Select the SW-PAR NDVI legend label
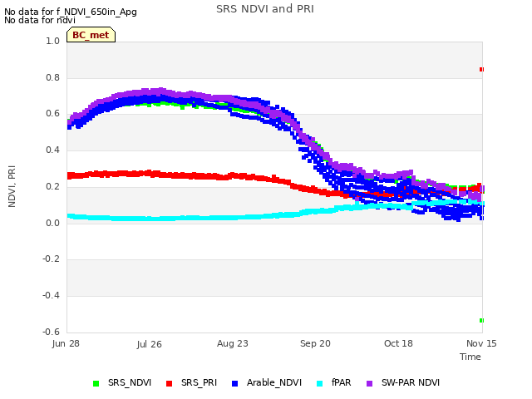532x399 pixels. pyautogui.click(x=411, y=382)
